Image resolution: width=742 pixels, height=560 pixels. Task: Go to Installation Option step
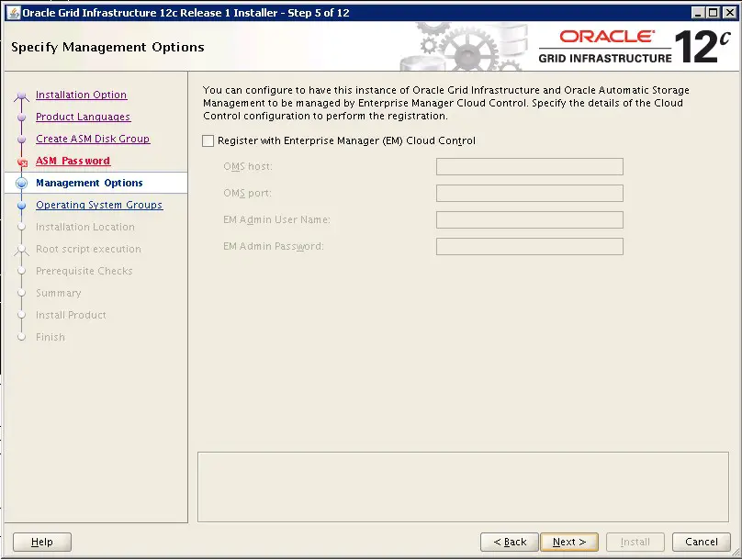coord(82,95)
